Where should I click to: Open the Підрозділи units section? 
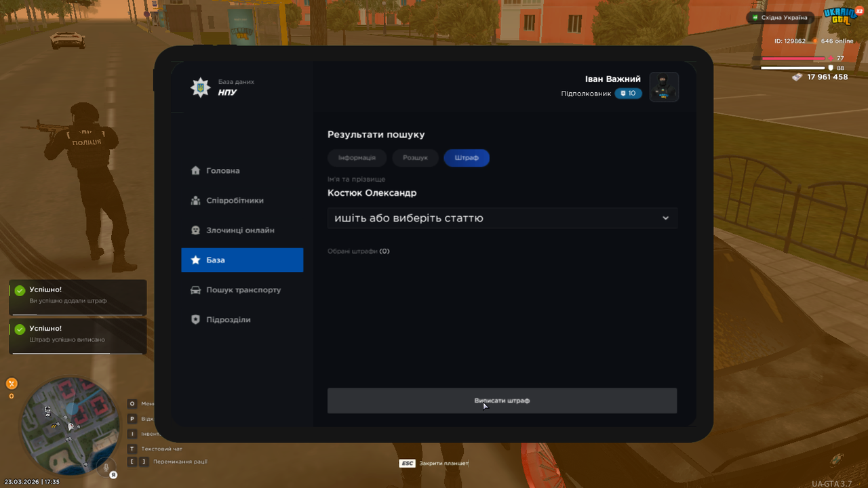242,320
